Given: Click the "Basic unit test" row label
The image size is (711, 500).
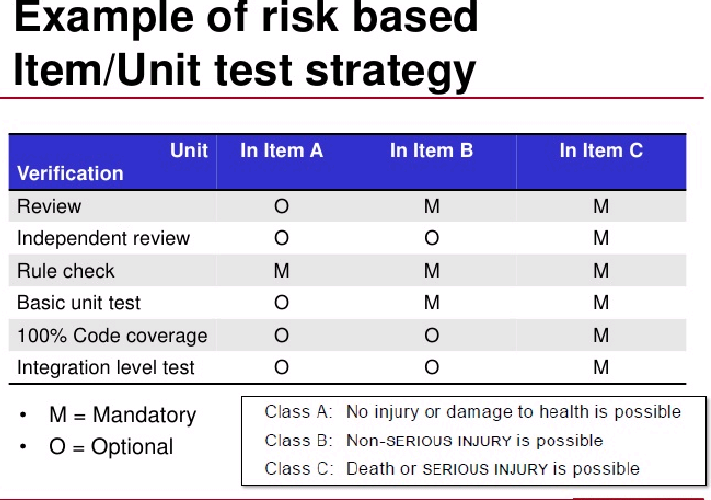Looking at the screenshot, I should click(x=79, y=303).
